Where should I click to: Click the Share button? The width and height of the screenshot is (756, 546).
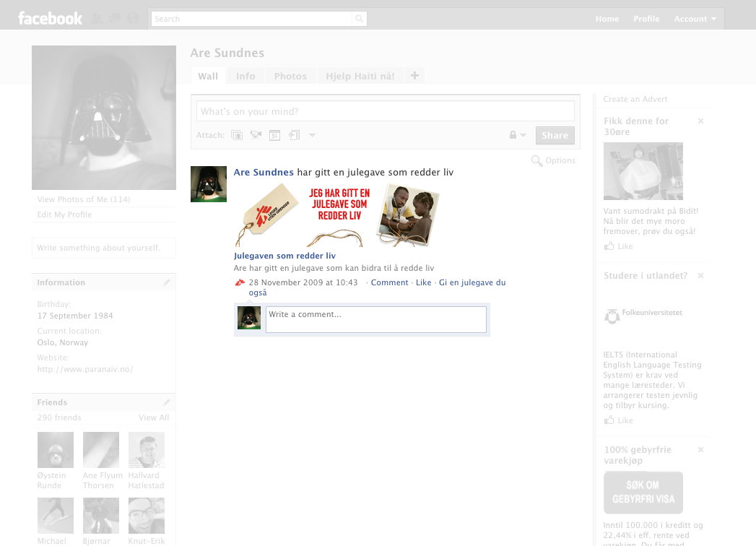pos(555,136)
